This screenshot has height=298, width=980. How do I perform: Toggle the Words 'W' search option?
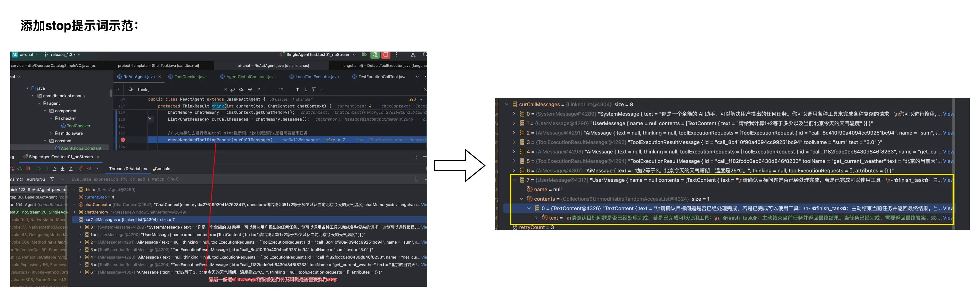pos(250,90)
